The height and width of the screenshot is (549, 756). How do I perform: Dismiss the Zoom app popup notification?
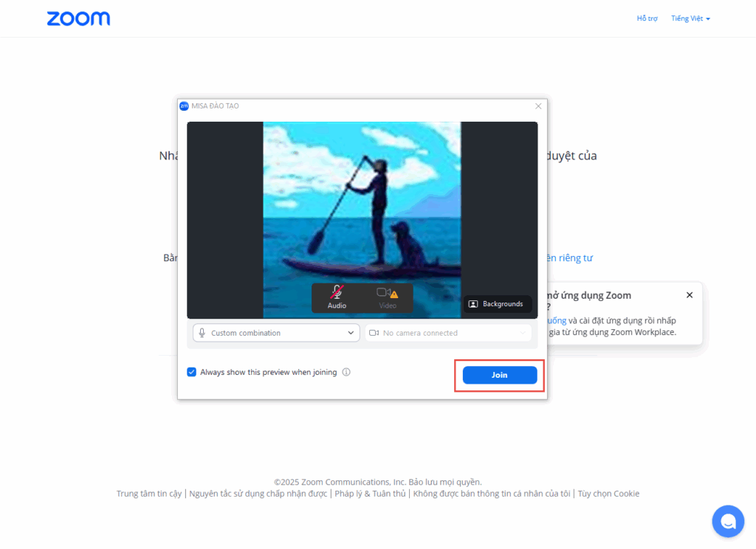[690, 295]
